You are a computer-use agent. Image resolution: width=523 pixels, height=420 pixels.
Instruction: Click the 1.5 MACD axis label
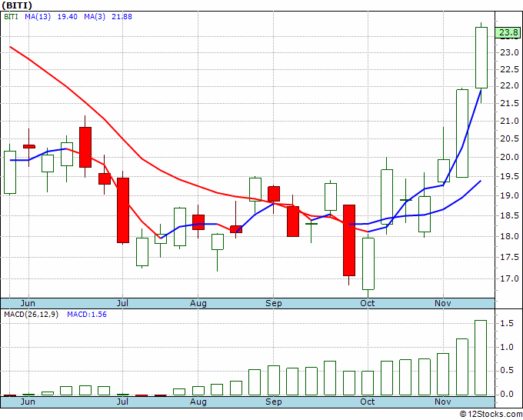coord(506,323)
